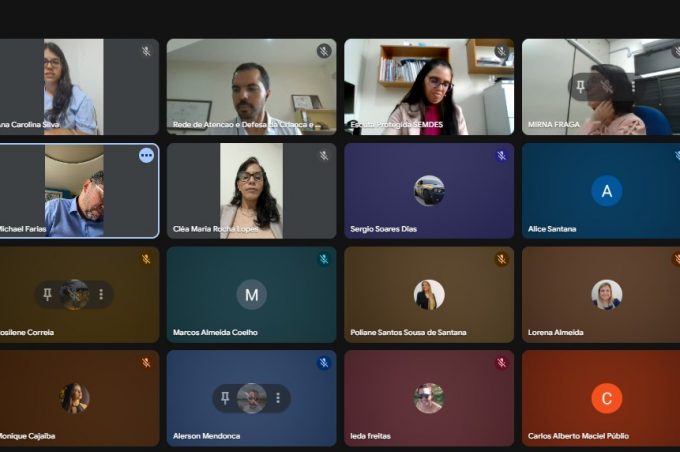Image resolution: width=680 pixels, height=452 pixels.
Task: Click muted mic icon on Poliane Santos tile
Action: (501, 259)
